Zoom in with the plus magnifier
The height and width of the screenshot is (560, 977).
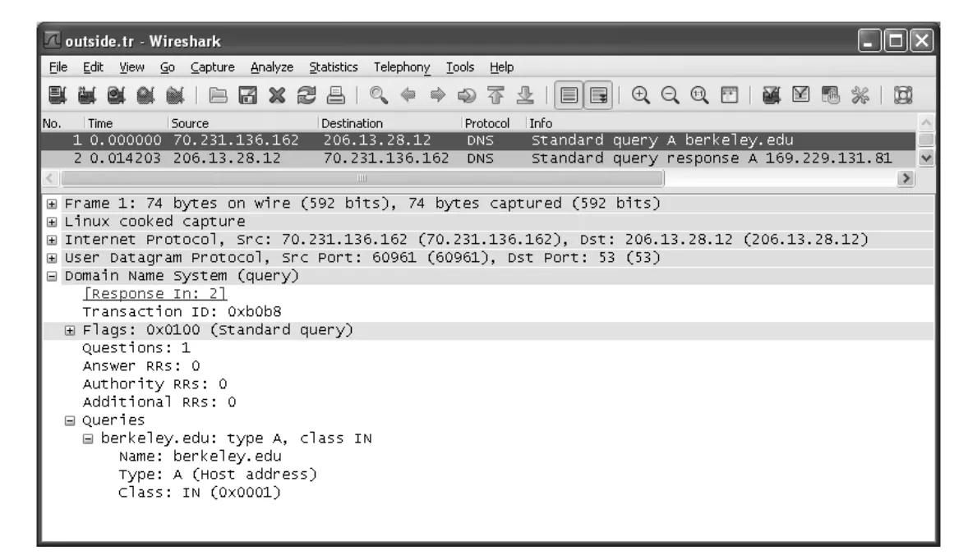tap(641, 95)
